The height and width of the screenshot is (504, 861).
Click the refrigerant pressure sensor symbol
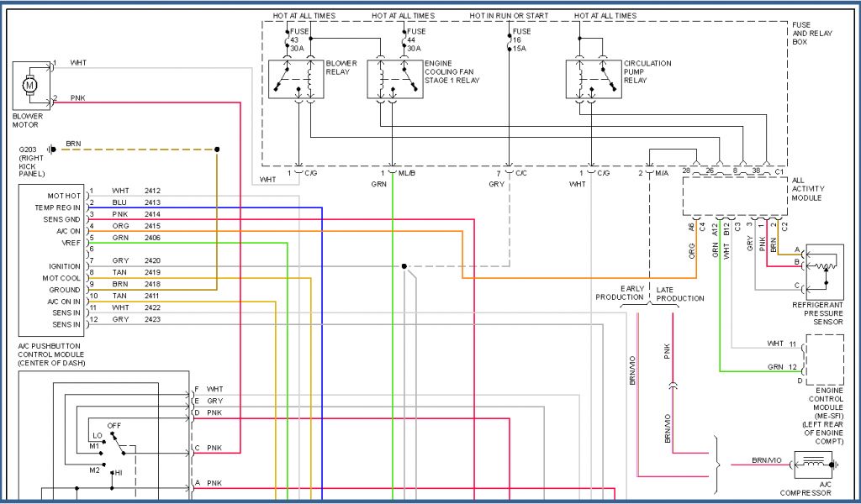tap(824, 265)
